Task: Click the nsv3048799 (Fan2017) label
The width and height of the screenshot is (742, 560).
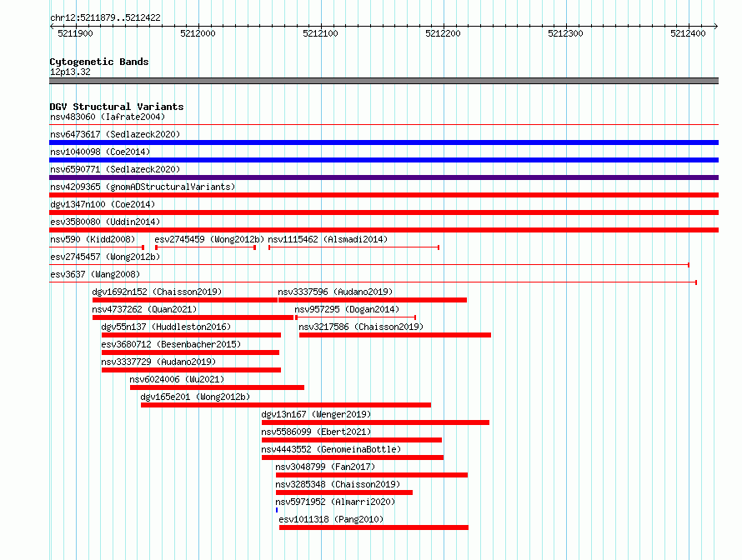Action: [325, 467]
